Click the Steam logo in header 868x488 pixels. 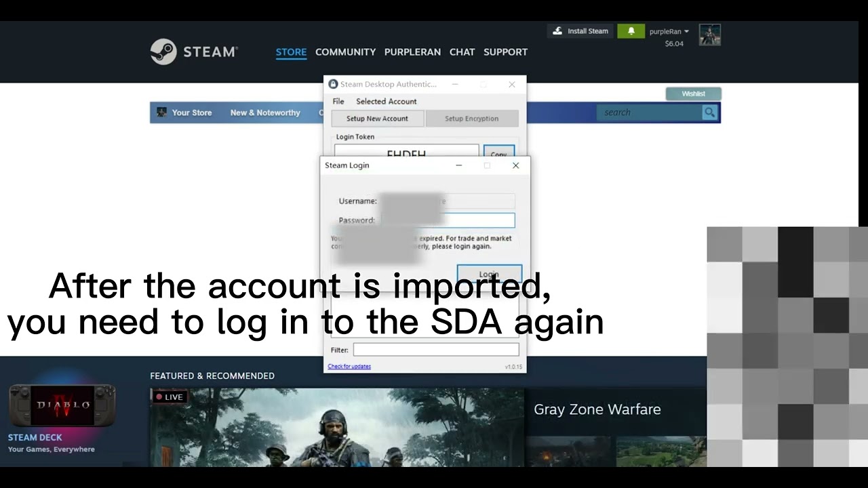click(194, 52)
